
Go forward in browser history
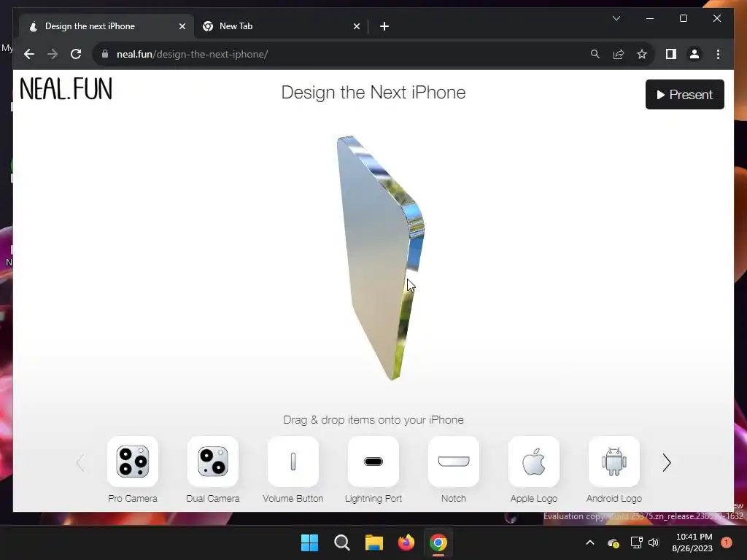pos(53,54)
